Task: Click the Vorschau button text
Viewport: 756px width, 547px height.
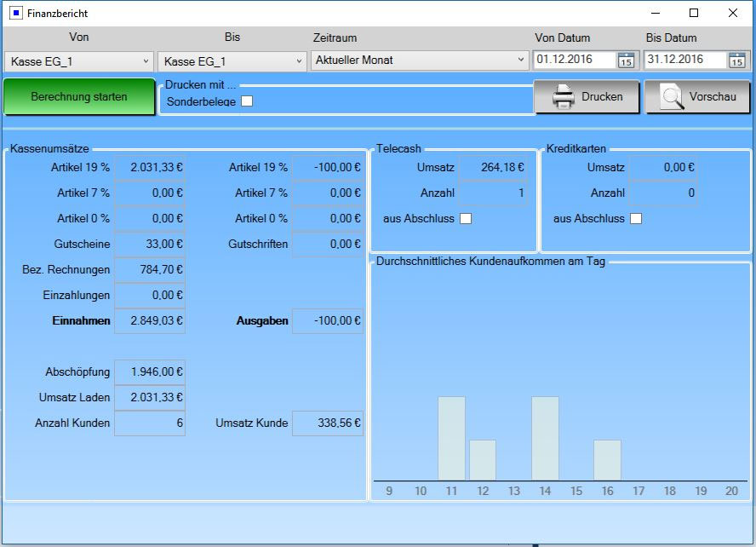Action: 712,97
